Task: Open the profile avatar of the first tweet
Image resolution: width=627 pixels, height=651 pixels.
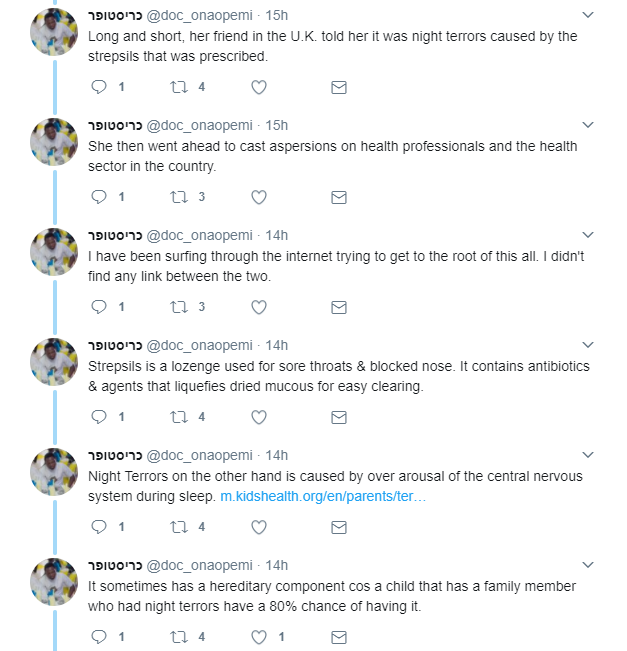Action: tap(54, 32)
